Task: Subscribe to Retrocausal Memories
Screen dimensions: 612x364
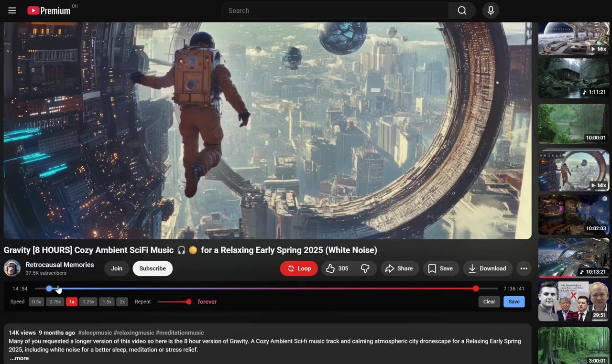Action: tap(152, 268)
